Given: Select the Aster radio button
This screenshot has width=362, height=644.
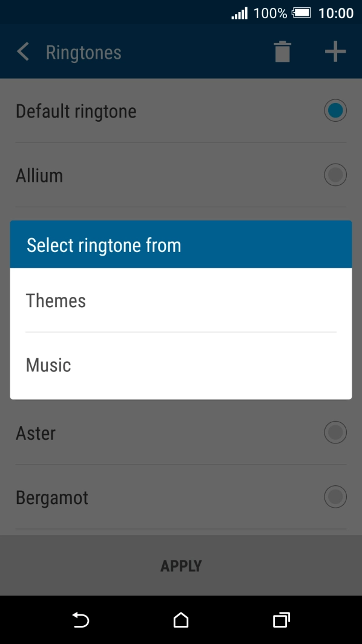Looking at the screenshot, I should point(335,433).
